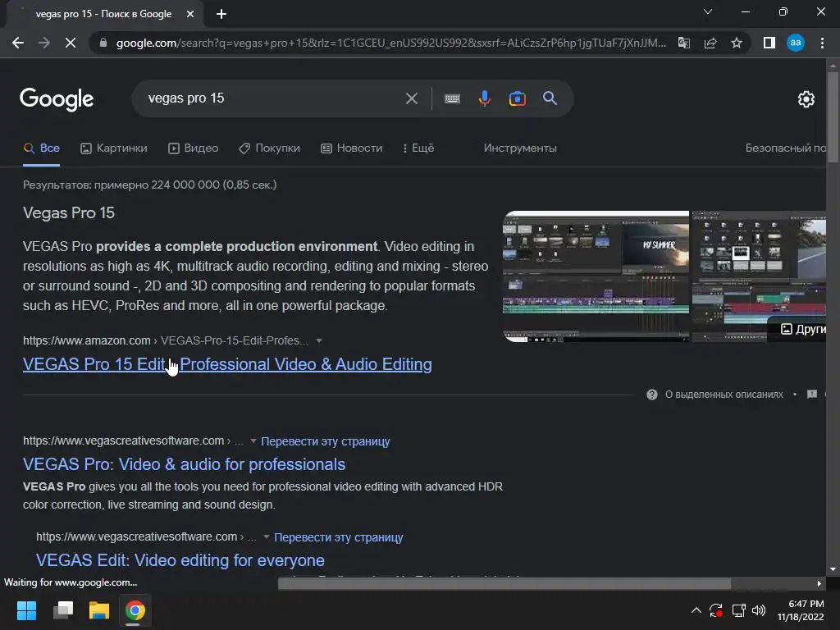Share this page from address bar

point(710,43)
